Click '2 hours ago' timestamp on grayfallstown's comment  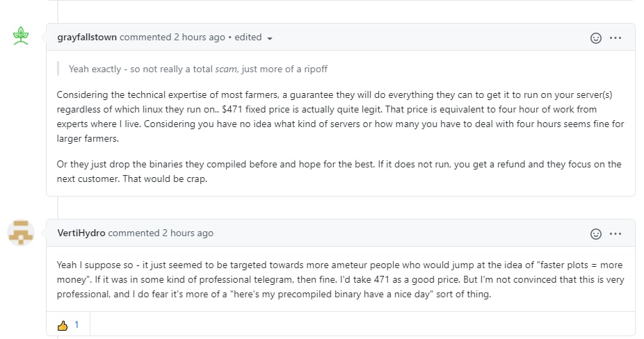click(200, 37)
